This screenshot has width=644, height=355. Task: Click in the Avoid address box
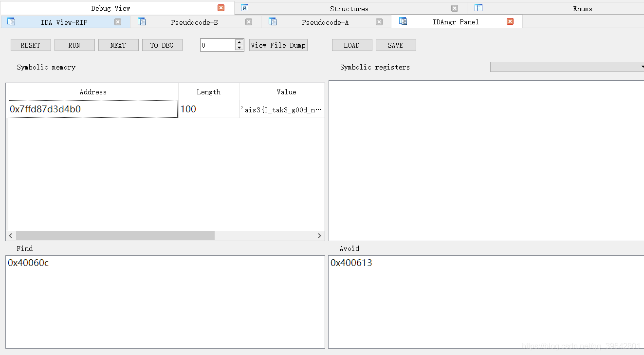click(486, 302)
